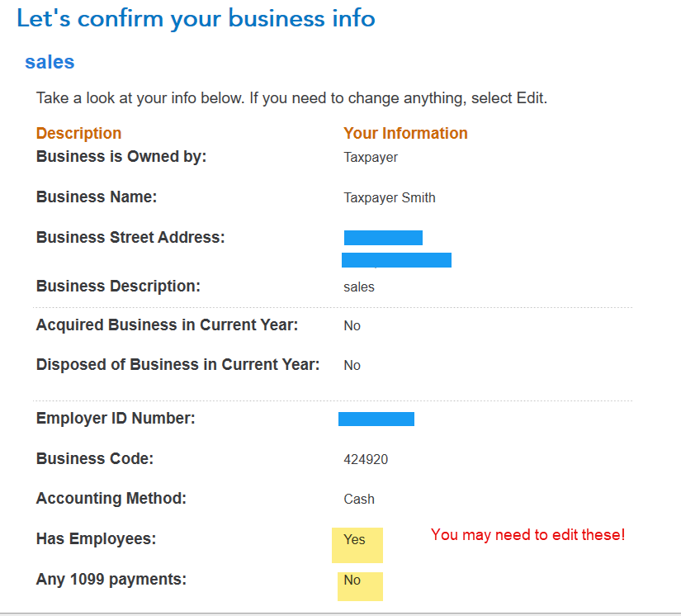This screenshot has height=616, width=681.
Task: Click the "Description" column header
Action: coord(78,133)
